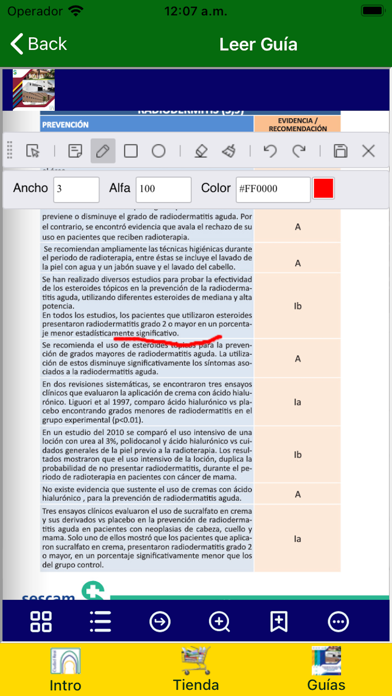Tap the PREVENCIÓN column header
Image resolution: width=392 pixels, height=696 pixels.
coord(147,124)
